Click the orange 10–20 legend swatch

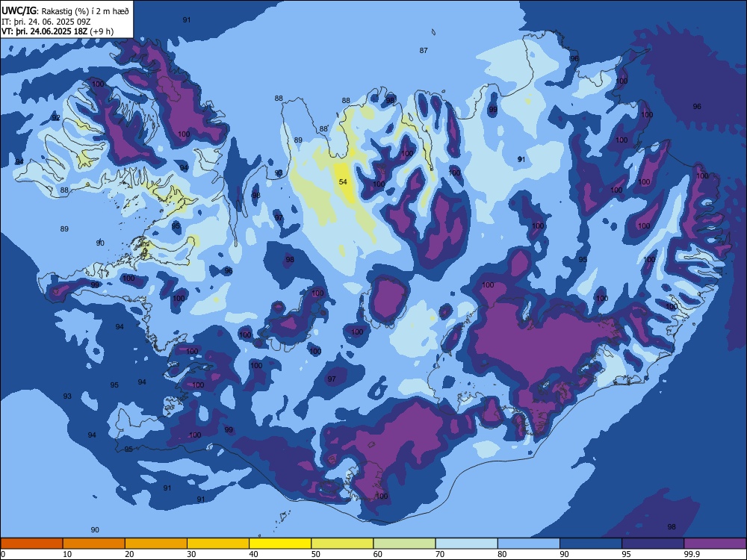[x=94, y=544]
